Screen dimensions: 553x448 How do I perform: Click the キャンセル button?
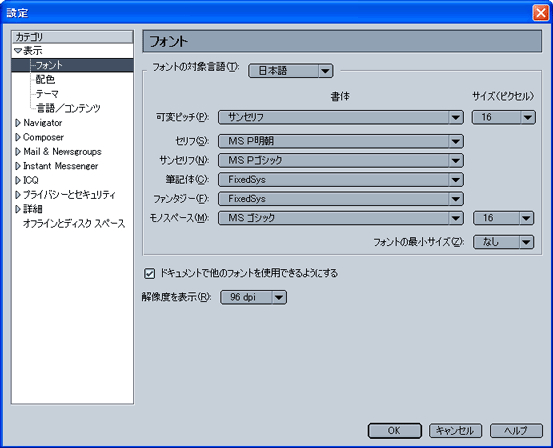[455, 431]
